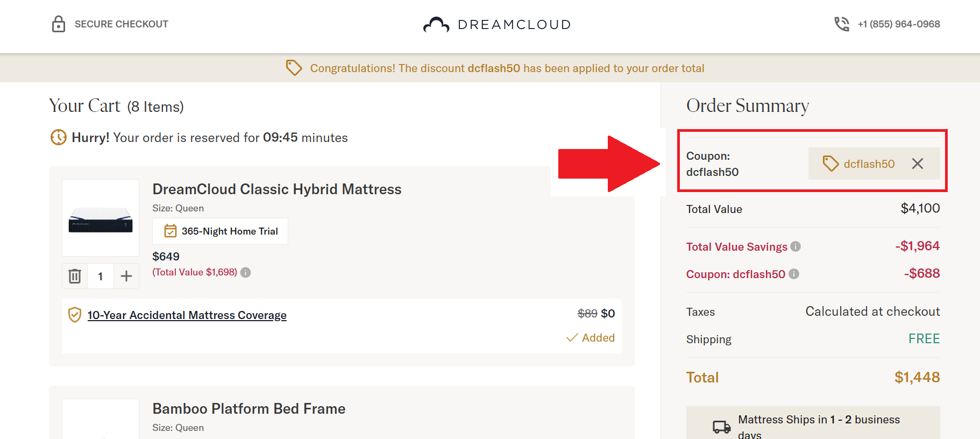Image resolution: width=980 pixels, height=439 pixels.
Task: Click the secure checkout padlock icon
Action: [x=59, y=24]
